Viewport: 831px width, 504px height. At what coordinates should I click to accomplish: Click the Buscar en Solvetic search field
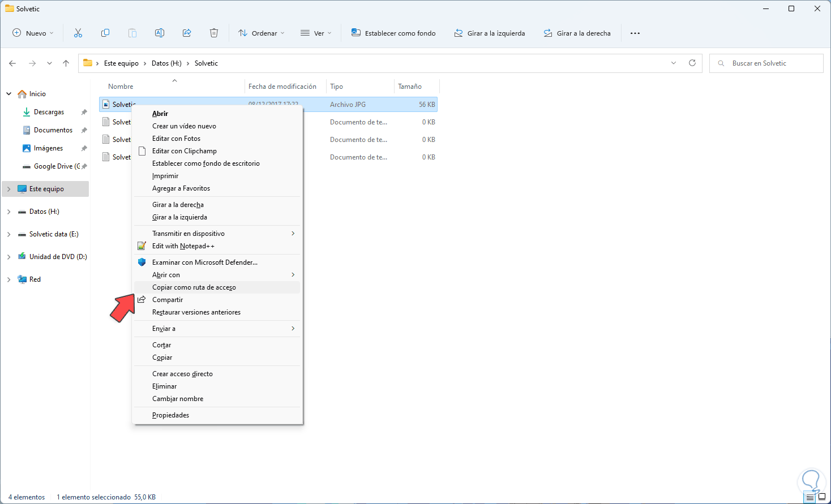(x=766, y=63)
